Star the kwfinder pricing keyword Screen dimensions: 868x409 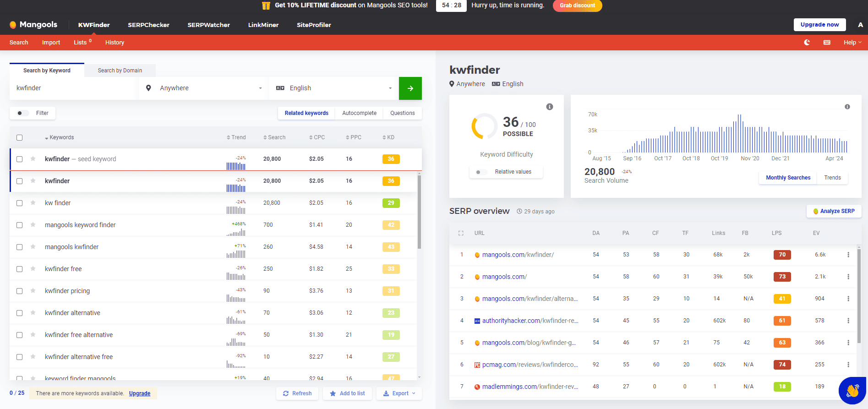click(x=33, y=291)
